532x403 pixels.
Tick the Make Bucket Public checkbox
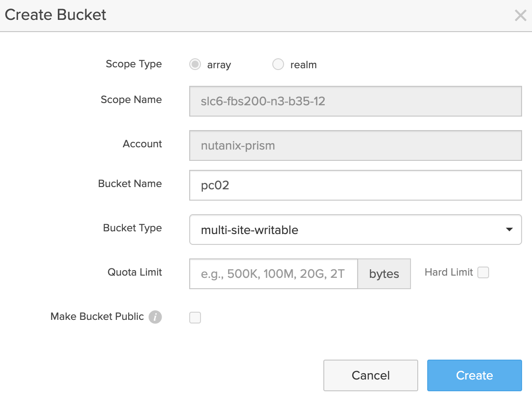click(x=195, y=318)
